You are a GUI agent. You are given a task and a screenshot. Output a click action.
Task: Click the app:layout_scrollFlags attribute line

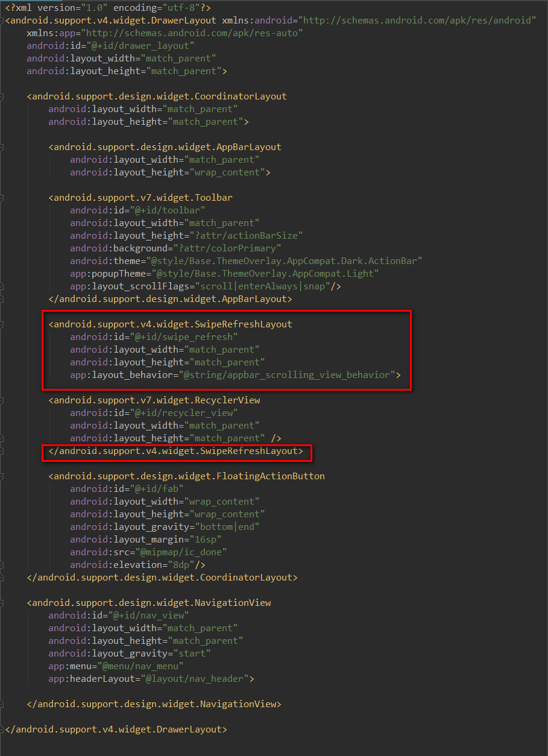(x=206, y=286)
